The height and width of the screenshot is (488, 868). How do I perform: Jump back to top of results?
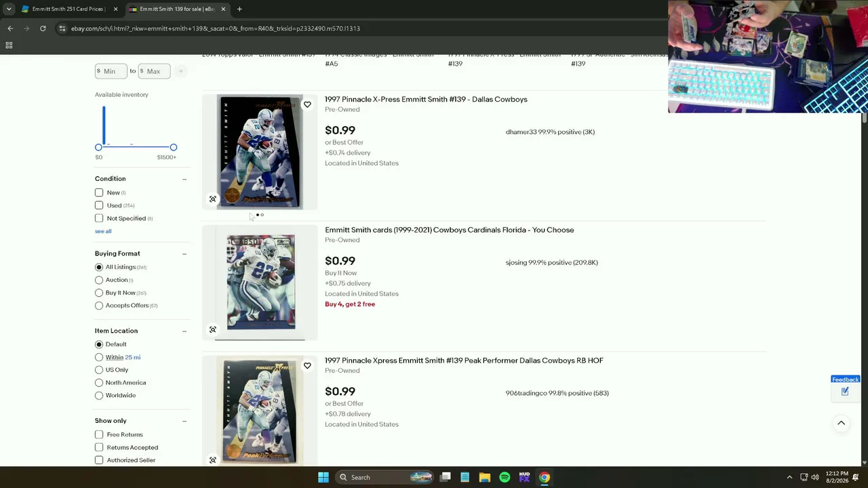pos(841,424)
